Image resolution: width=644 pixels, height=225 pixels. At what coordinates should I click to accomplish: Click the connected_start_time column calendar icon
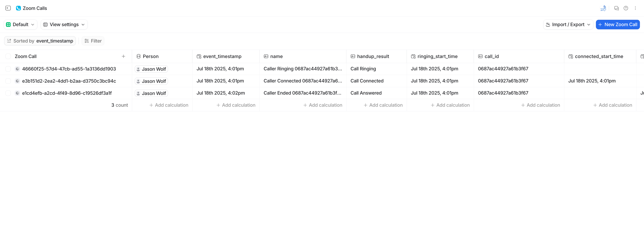coord(571,56)
